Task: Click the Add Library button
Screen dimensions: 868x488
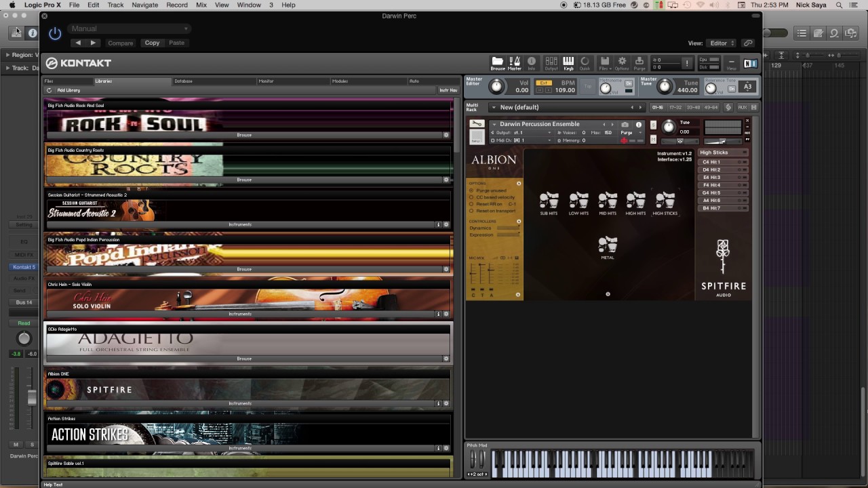Action: (x=68, y=90)
